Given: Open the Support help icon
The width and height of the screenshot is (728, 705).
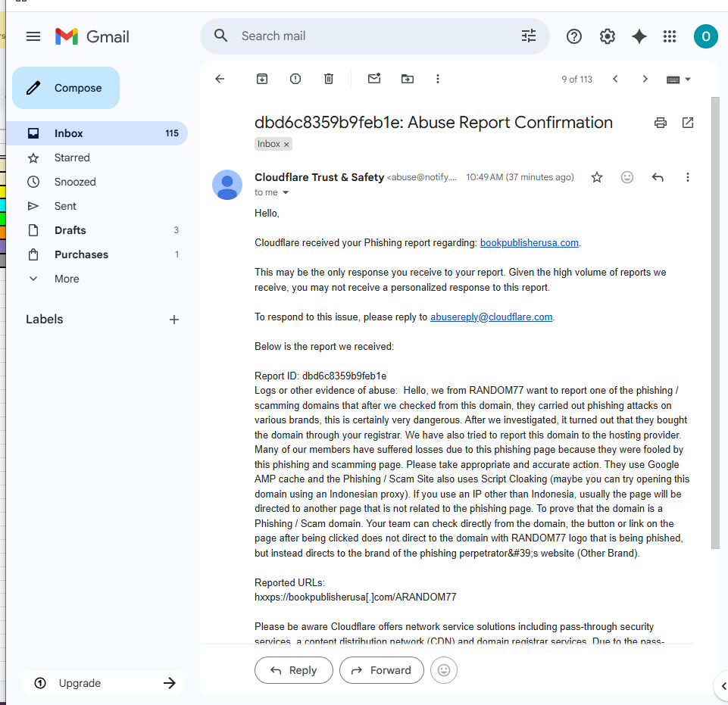Looking at the screenshot, I should (x=574, y=36).
